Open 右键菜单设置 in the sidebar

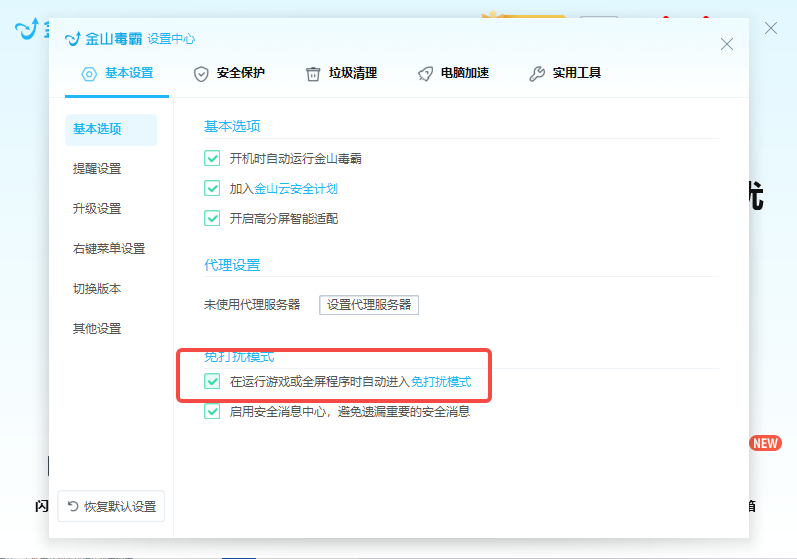tap(109, 248)
